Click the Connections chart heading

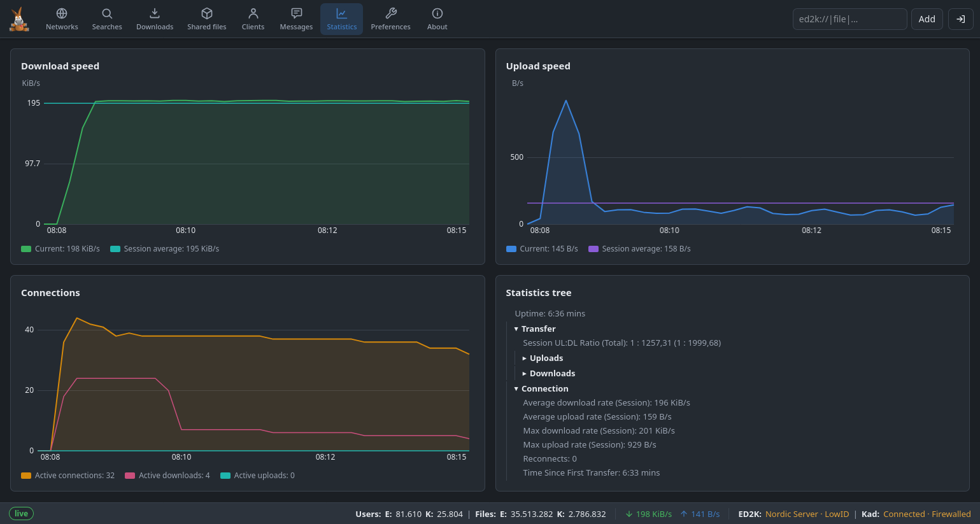(50, 293)
